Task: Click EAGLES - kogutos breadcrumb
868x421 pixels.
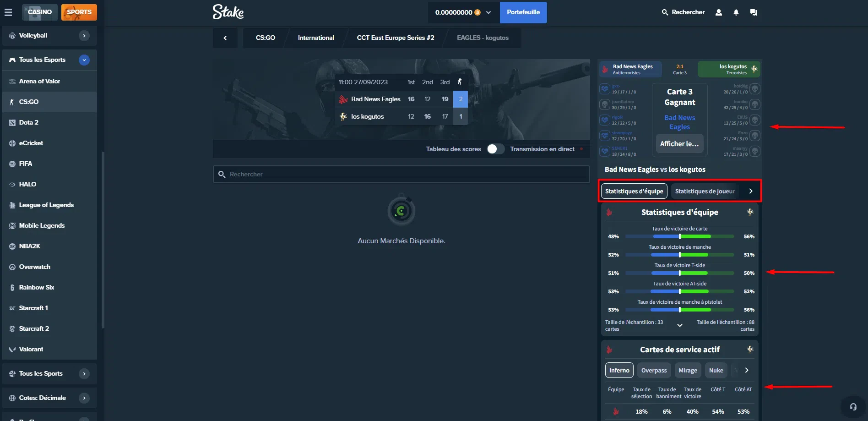Action: coord(483,38)
